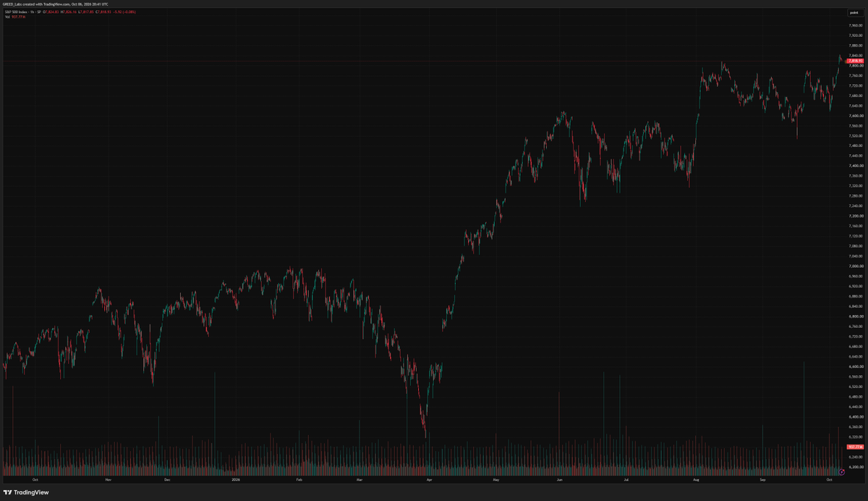This screenshot has height=501, width=868.
Task: Click the 6,600.00 price scale label
Action: click(x=855, y=366)
